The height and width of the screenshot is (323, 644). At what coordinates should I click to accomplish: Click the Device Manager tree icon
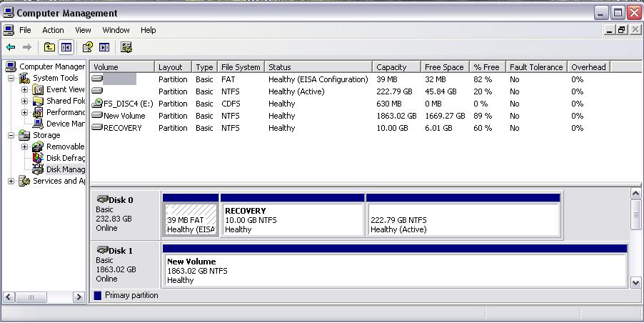coord(38,124)
